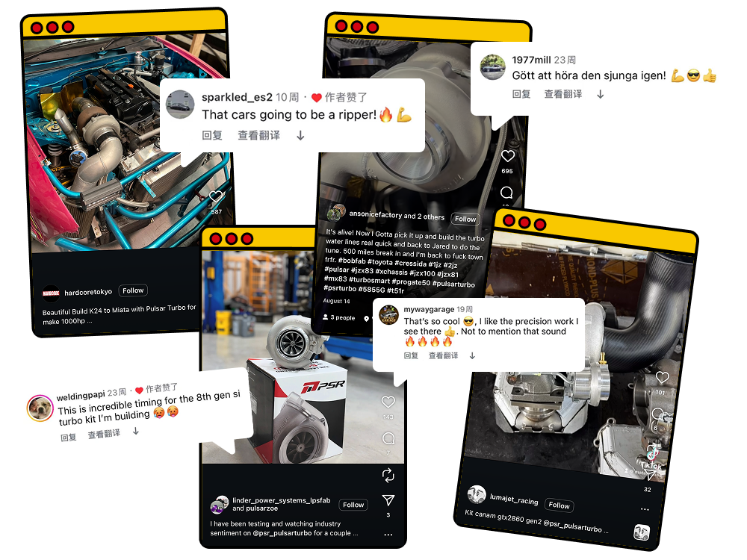747x560 pixels.
Task: Follow linder_power_systems_lpsfab
Action: pyautogui.click(x=353, y=505)
